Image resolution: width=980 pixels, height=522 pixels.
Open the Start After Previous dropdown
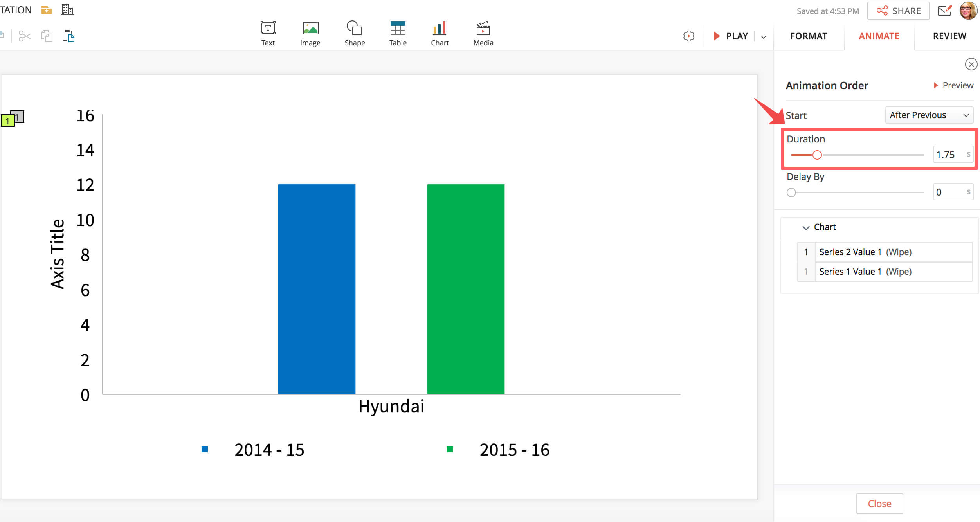coord(929,115)
